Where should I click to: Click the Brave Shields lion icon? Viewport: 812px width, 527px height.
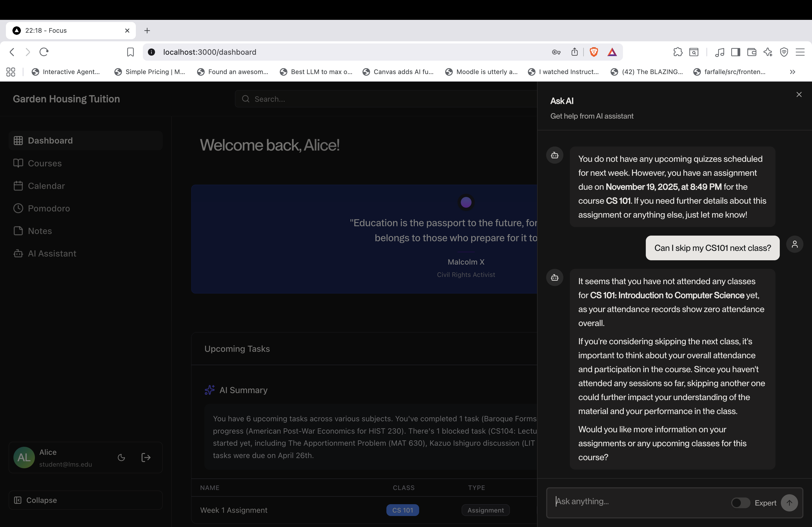(x=594, y=52)
